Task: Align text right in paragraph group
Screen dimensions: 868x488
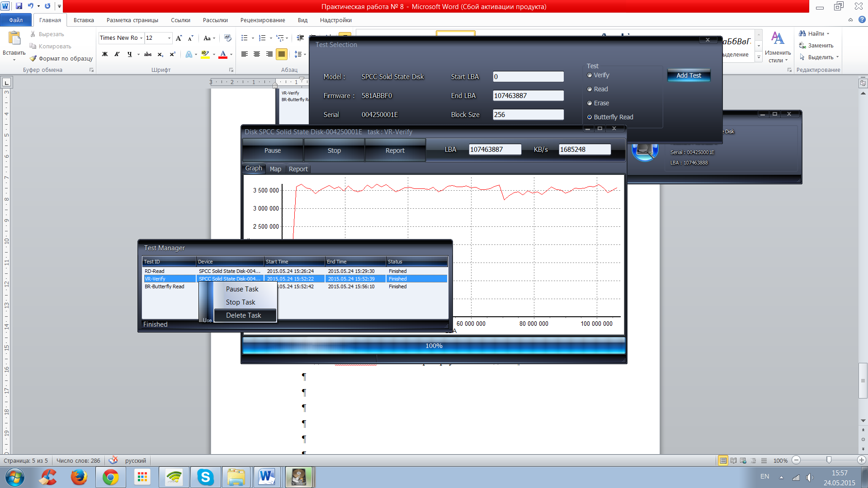Action: [269, 54]
